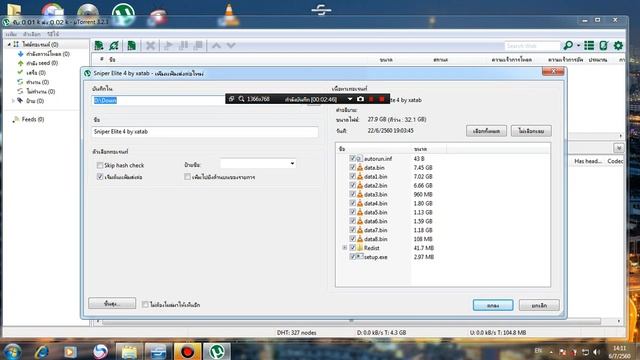Click the Create New Torrent icon

131,46
